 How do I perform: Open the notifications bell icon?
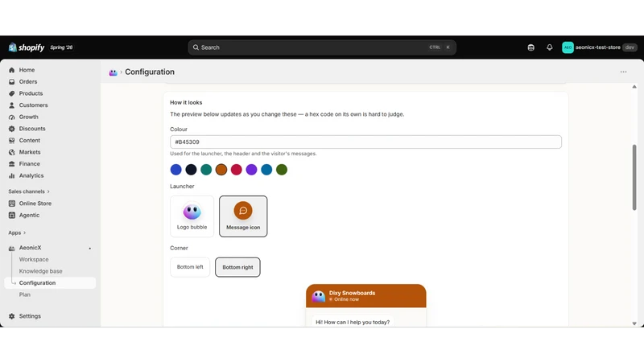[x=549, y=47]
